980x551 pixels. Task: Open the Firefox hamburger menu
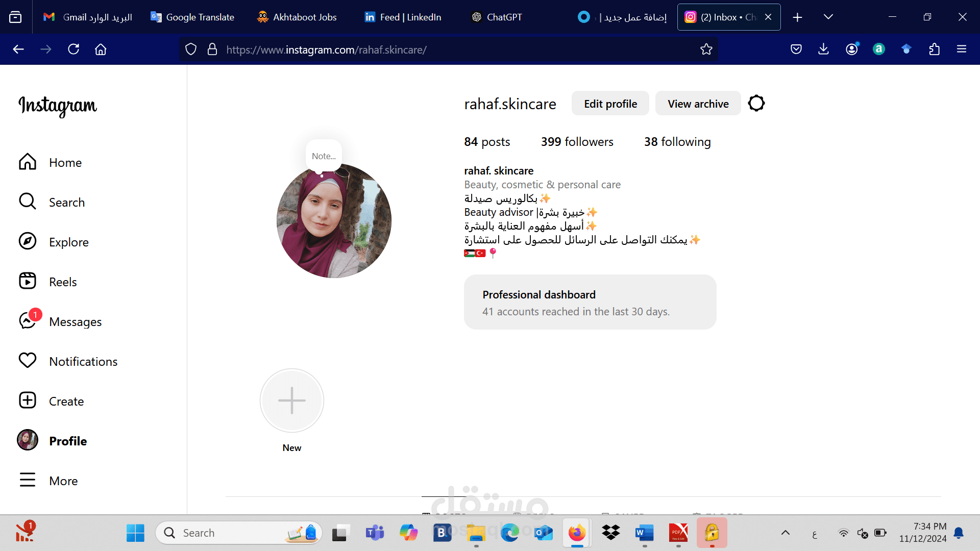click(962, 49)
